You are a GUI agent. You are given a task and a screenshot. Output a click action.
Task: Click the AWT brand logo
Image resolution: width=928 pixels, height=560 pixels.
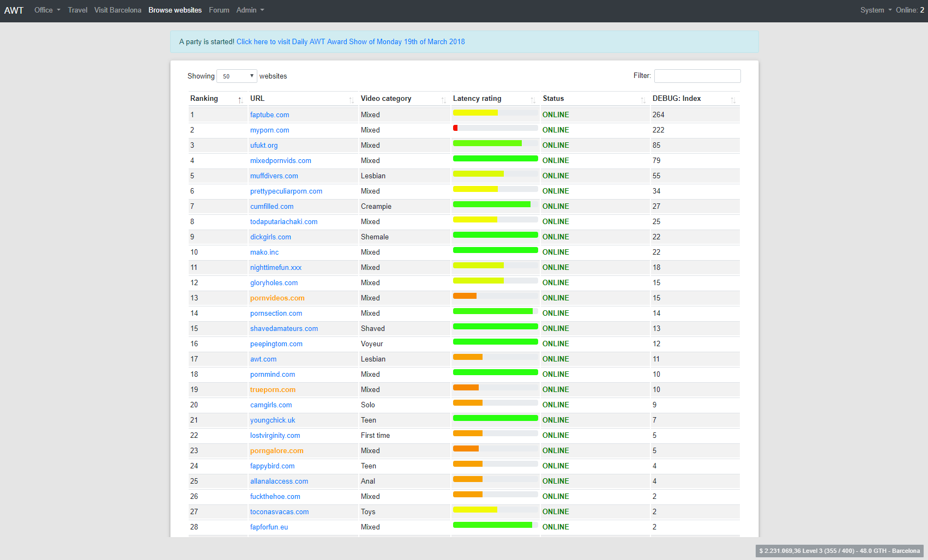point(14,10)
